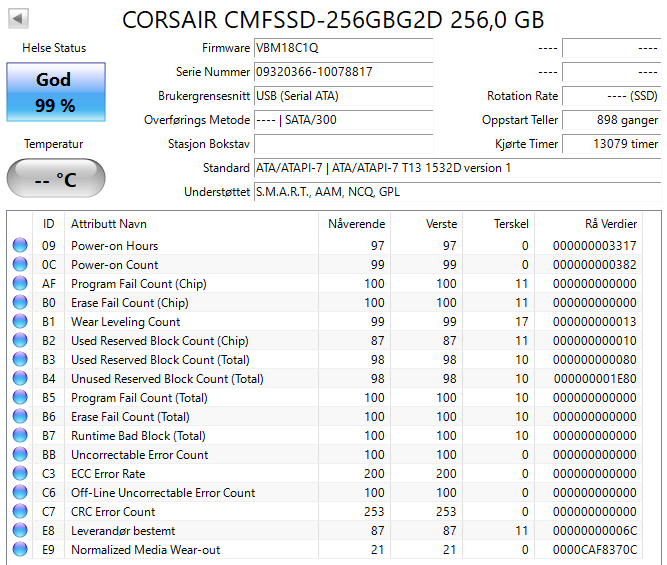Select the Normalized Media Wear-out attribute name
This screenshot has height=565, width=667.
point(145,550)
